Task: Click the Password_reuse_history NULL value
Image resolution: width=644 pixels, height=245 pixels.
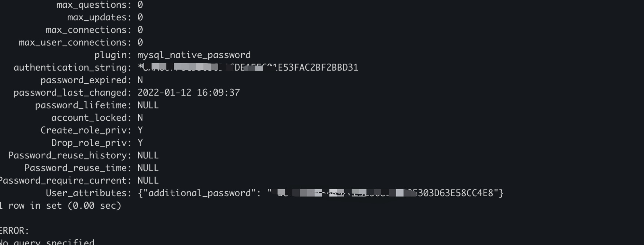Action: click(148, 155)
